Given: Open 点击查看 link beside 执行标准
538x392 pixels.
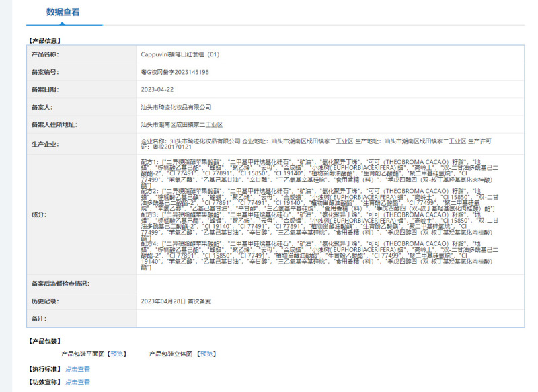Looking at the screenshot, I should [x=77, y=369].
